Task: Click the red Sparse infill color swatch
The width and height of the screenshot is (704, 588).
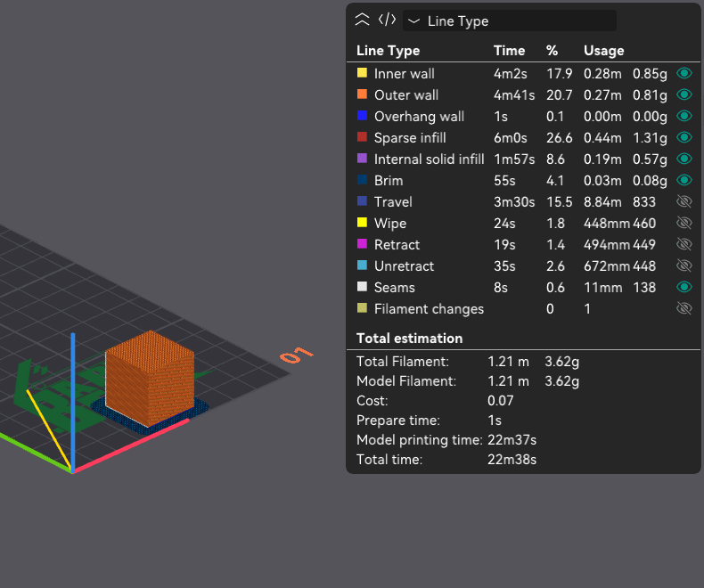Action: [362, 137]
